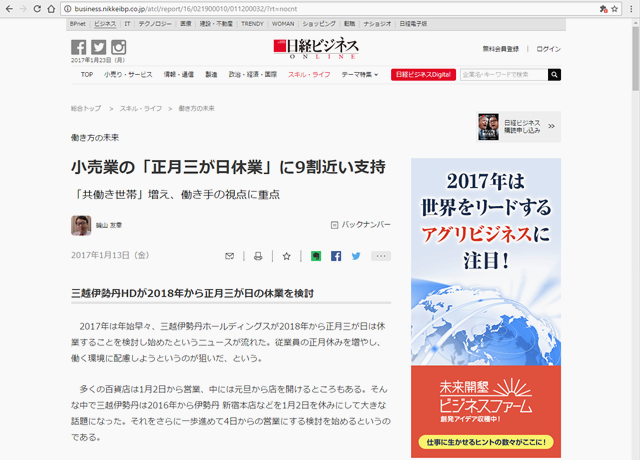Open the Facebook page from the header
The height and width of the screenshot is (460, 640).
tap(78, 47)
